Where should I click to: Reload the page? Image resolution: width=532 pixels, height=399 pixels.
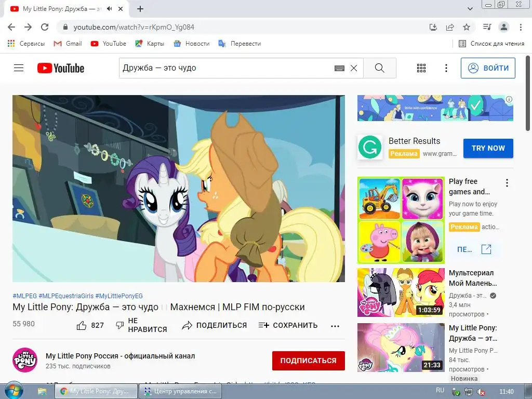[x=45, y=27]
